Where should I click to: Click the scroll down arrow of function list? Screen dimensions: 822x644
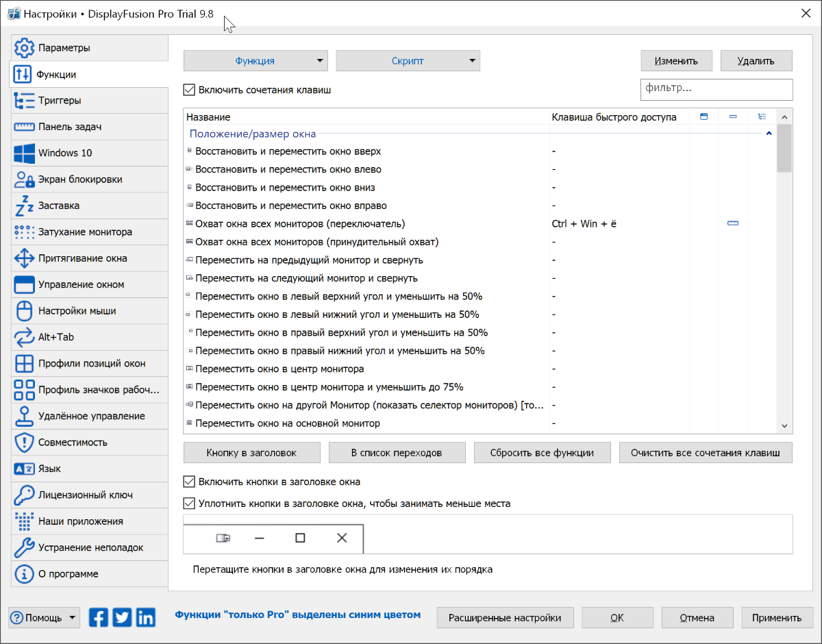click(x=784, y=426)
